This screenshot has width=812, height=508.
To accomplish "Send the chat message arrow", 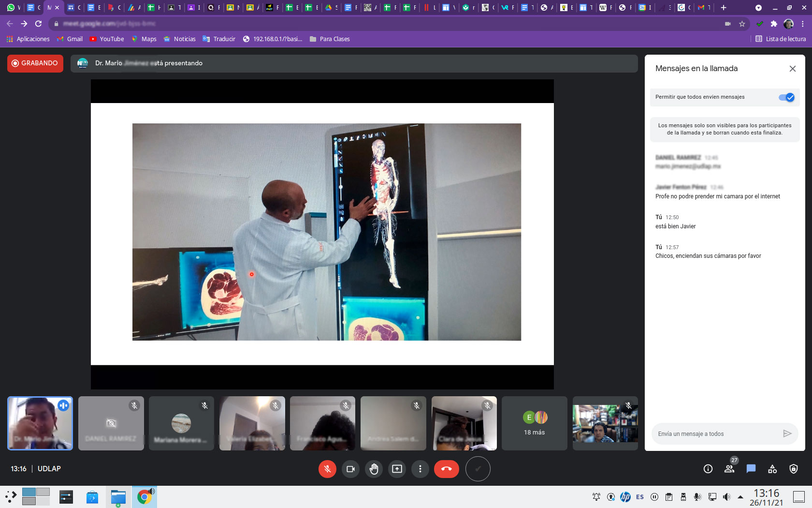I will pyautogui.click(x=787, y=433).
